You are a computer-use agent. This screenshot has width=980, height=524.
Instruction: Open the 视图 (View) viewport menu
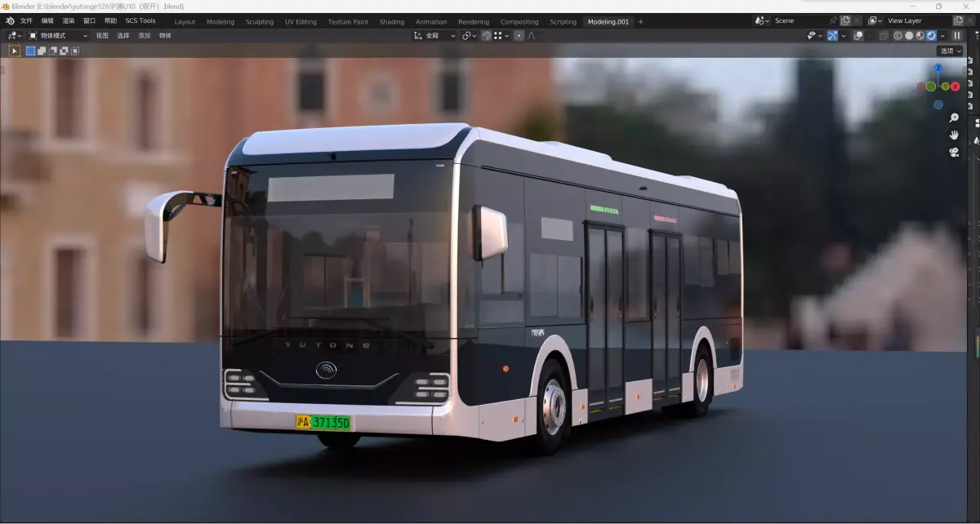(102, 36)
